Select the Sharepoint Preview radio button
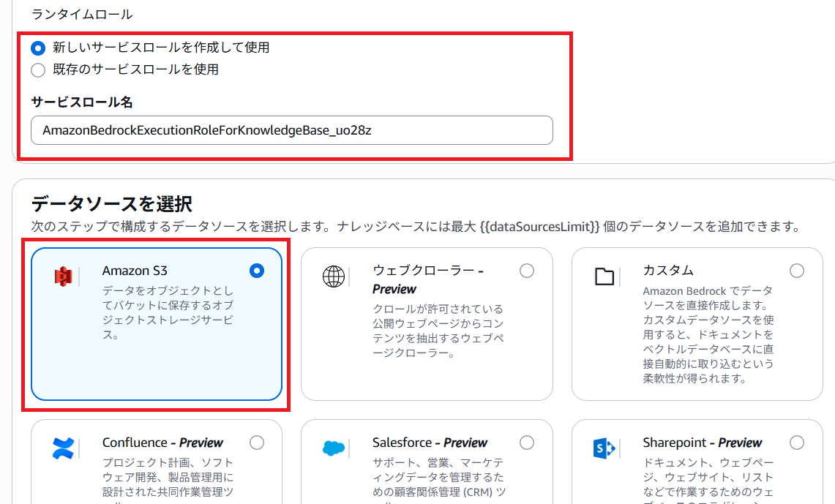The width and height of the screenshot is (835, 504). (x=796, y=443)
